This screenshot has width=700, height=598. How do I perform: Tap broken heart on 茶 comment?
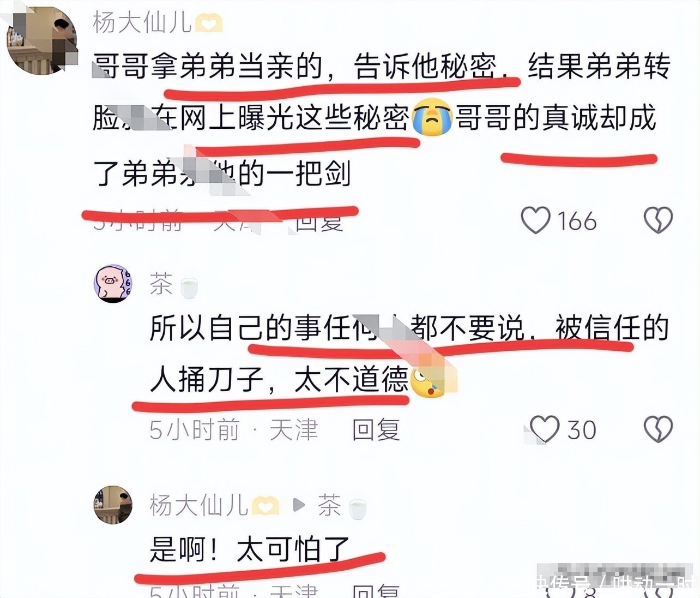tap(659, 429)
